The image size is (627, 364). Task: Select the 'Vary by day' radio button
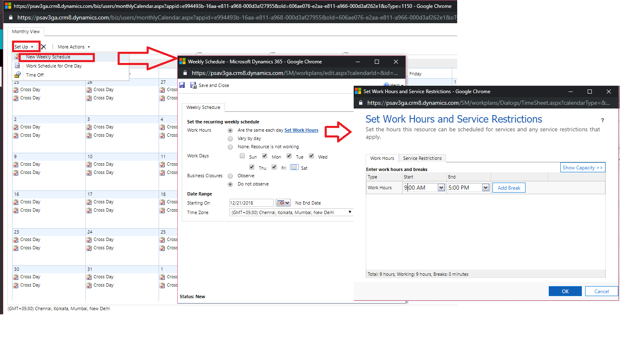(230, 138)
